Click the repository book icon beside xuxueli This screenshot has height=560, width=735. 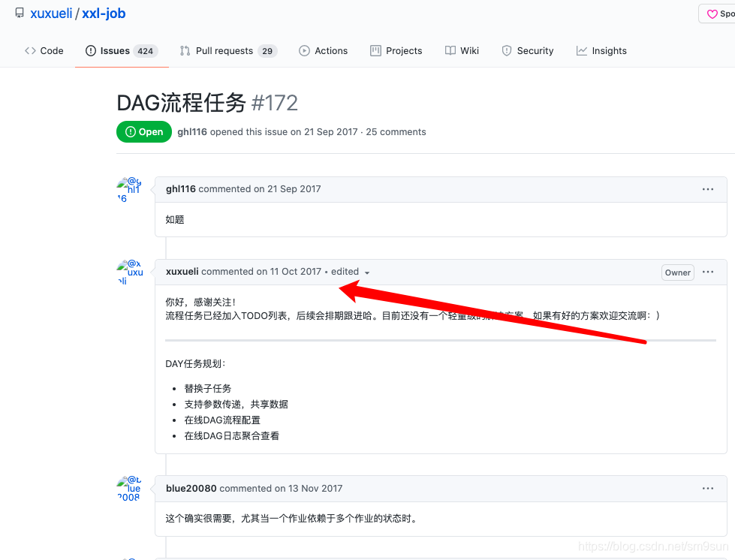click(20, 13)
